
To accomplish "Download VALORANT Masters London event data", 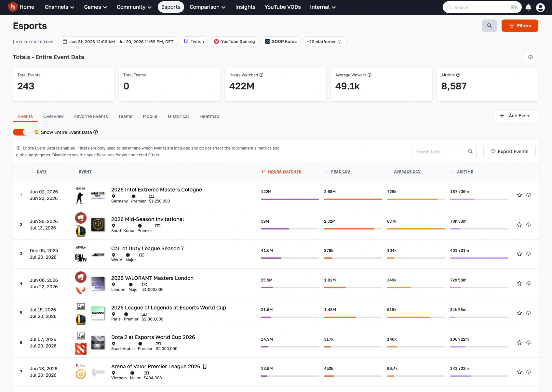I will [x=529, y=283].
